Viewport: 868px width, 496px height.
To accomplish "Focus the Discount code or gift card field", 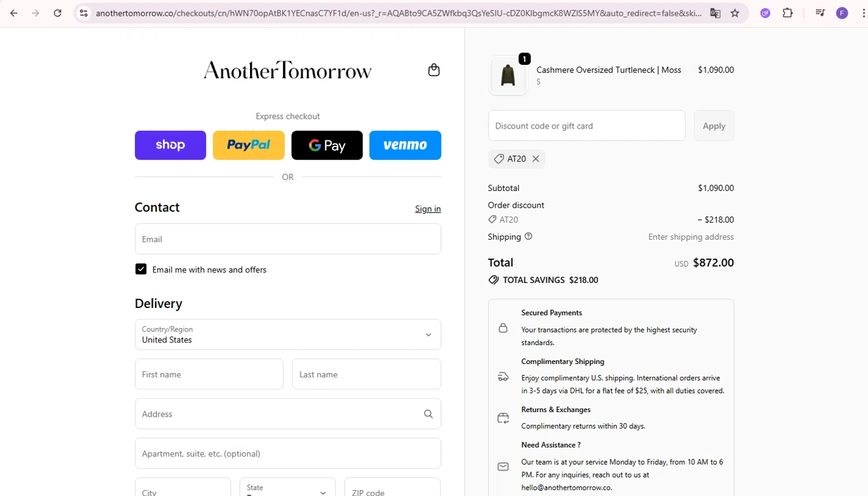I will click(x=587, y=126).
